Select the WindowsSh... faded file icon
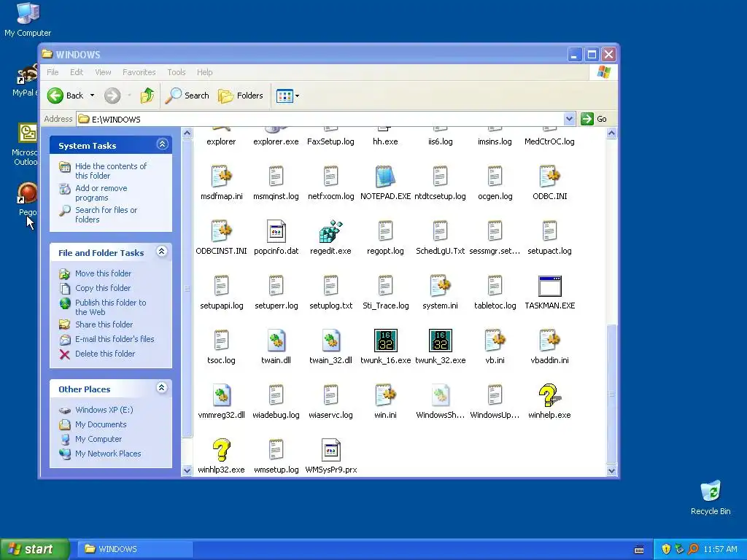Image resolution: width=747 pixels, height=560 pixels. [440, 395]
